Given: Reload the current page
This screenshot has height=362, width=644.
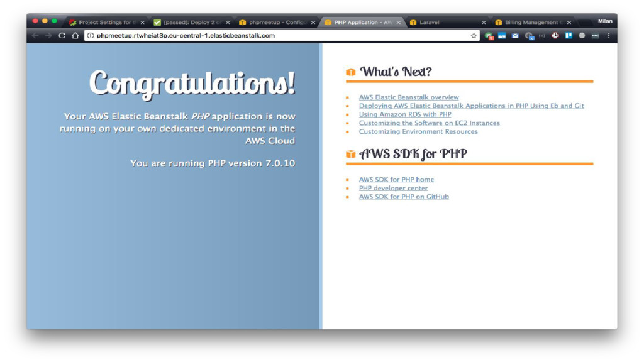Looking at the screenshot, I should 62,36.
